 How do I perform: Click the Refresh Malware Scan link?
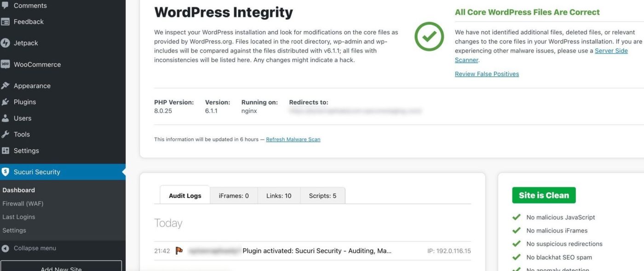click(293, 139)
